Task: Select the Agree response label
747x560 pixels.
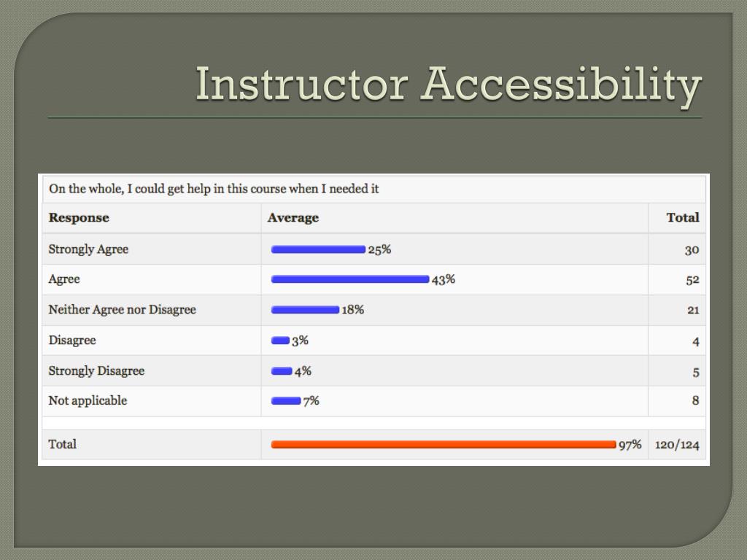Action: pos(64,279)
